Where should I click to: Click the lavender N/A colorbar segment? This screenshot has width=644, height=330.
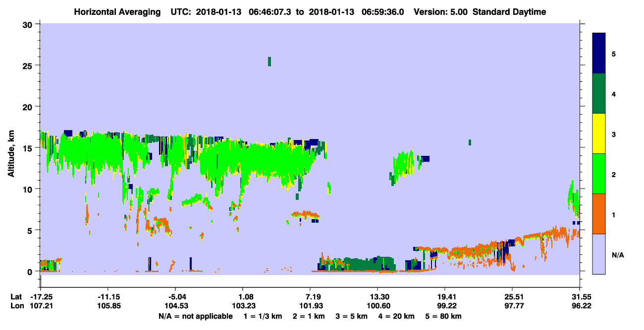(599, 254)
